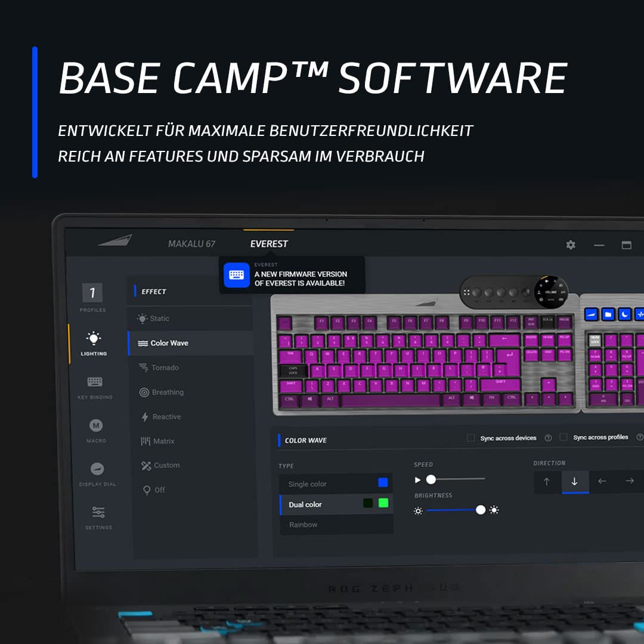
Task: Select the Reactive lighting effect
Action: point(166,416)
